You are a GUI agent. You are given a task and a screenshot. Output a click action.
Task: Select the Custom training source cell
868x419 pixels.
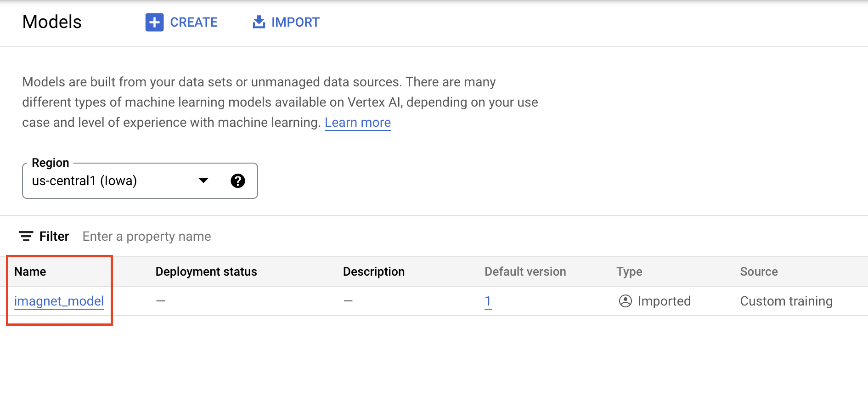coord(786,301)
